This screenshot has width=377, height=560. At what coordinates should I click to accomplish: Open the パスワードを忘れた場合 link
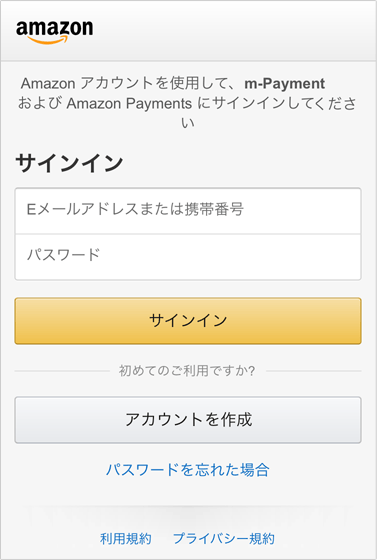pyautogui.click(x=188, y=470)
